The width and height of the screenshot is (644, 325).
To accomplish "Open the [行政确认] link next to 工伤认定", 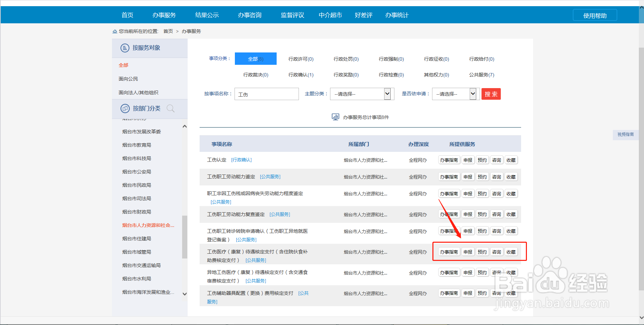I will (241, 160).
